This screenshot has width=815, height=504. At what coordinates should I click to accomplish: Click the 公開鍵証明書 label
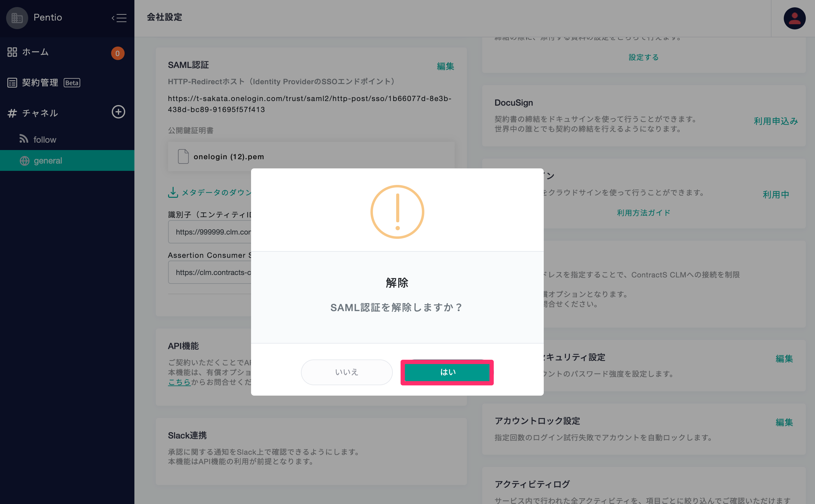[x=191, y=130]
